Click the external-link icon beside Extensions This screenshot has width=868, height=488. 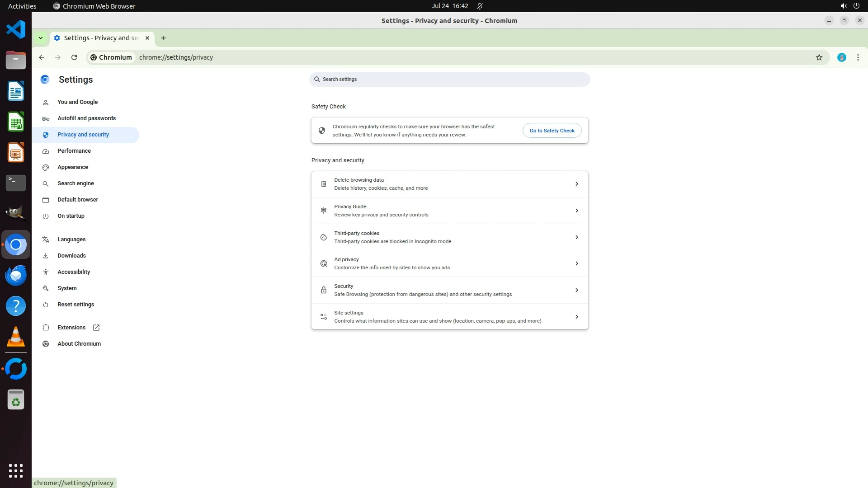click(96, 328)
